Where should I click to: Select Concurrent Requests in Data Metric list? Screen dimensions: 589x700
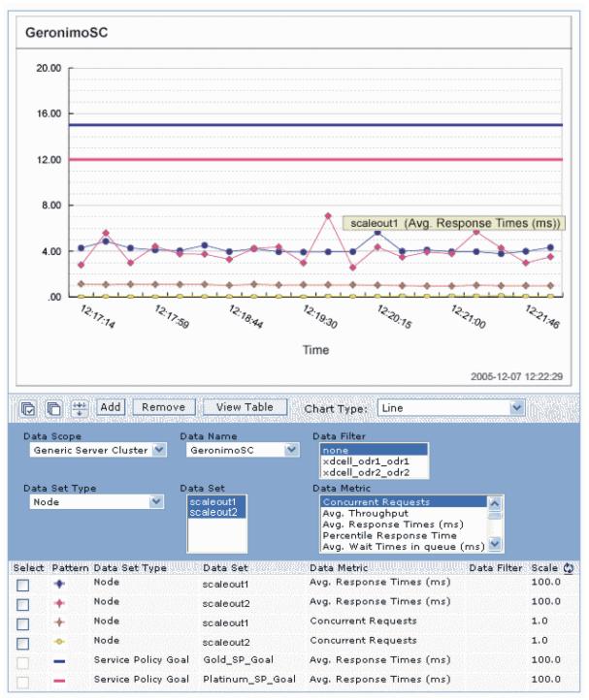point(404,502)
